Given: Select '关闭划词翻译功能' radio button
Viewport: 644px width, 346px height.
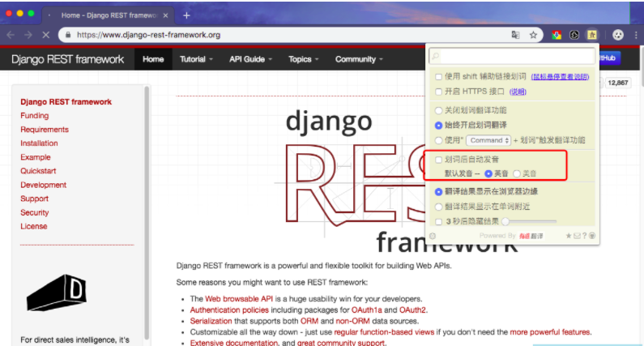Looking at the screenshot, I should pyautogui.click(x=438, y=110).
